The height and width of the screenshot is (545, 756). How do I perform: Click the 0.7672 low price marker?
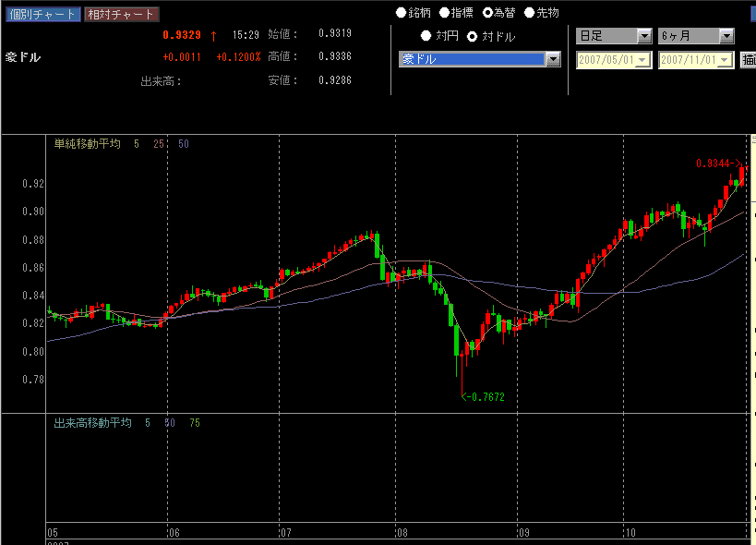pos(486,396)
